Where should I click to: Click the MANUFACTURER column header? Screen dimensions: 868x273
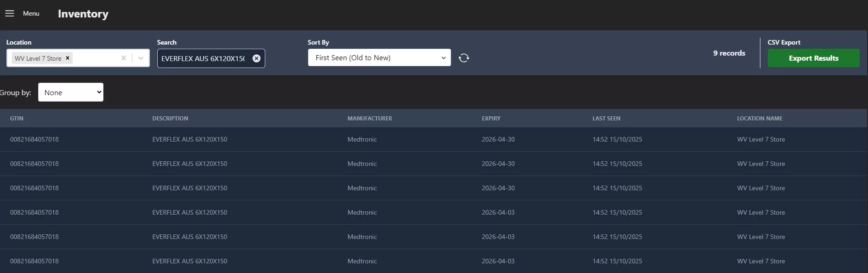click(370, 119)
